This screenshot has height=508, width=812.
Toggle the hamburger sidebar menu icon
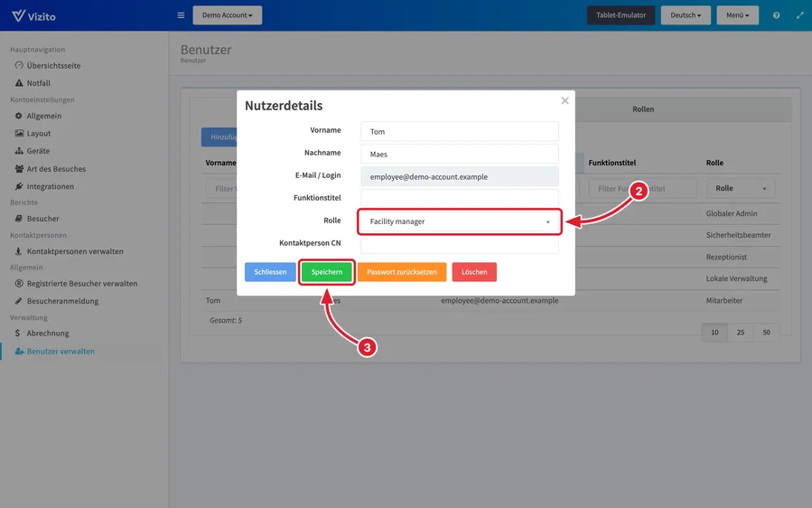pos(181,15)
